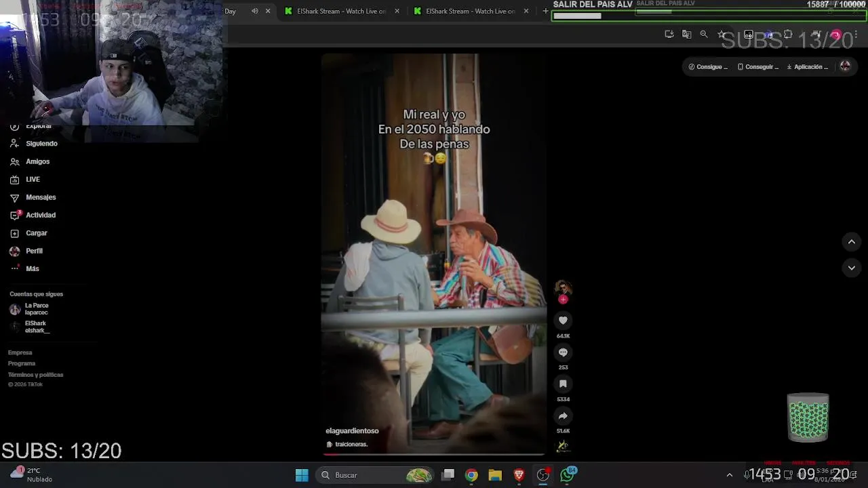Viewport: 868px width, 488px height.
Task: Open OBS Studio from taskbar
Action: [x=543, y=475]
